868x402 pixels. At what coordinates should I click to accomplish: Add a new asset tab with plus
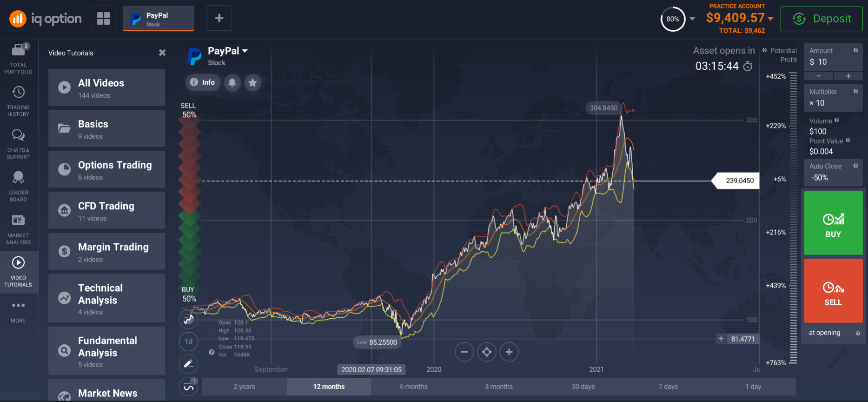(x=219, y=18)
